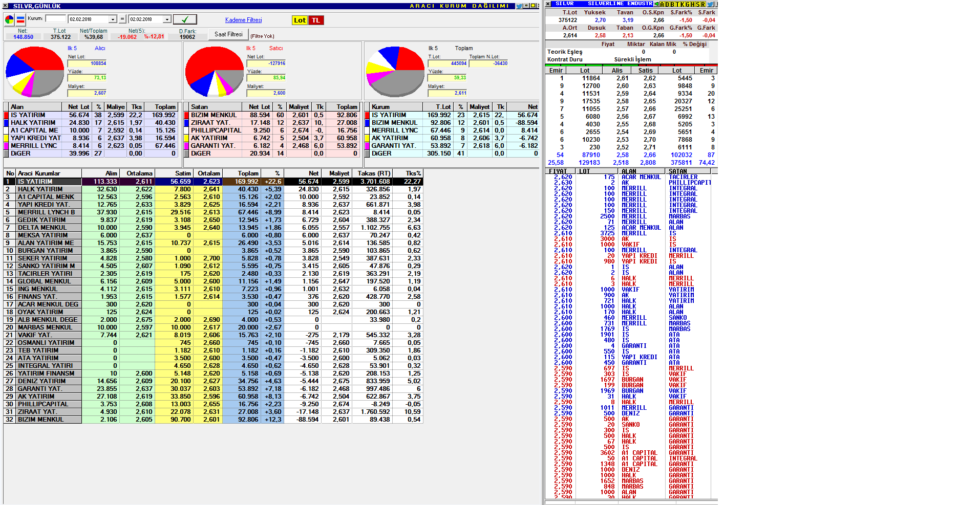Click the 'Ilk 5' label in Alıcı panel
980x505 pixels.
[x=72, y=48]
